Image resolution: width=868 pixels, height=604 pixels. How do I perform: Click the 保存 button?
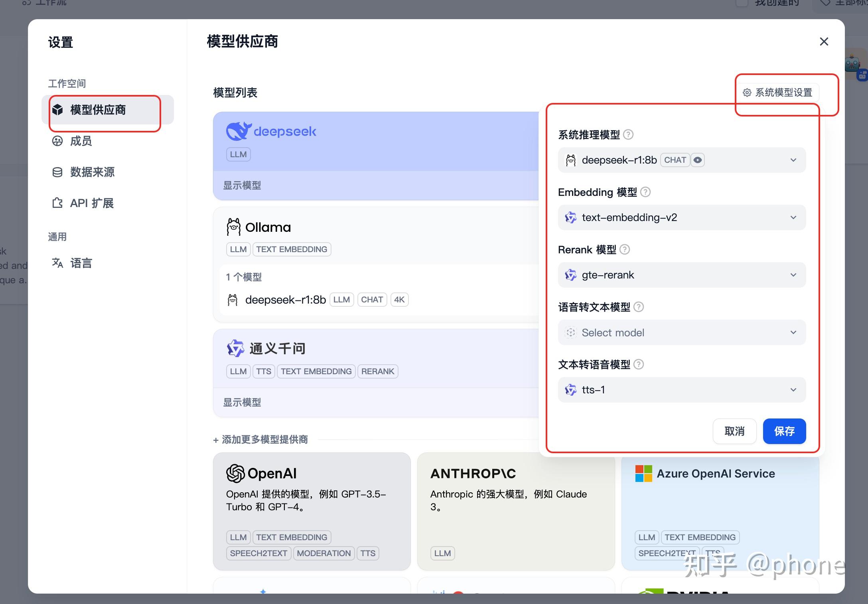[784, 431]
